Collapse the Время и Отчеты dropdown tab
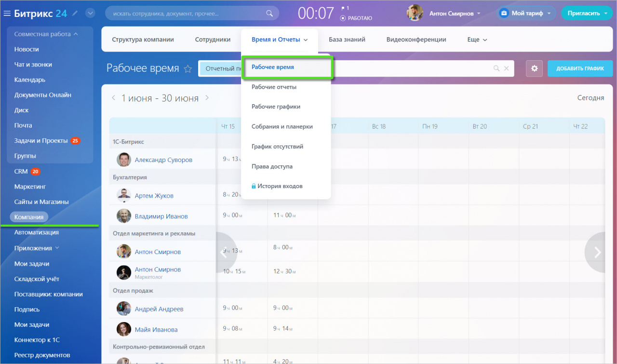The width and height of the screenshot is (617, 364). tap(280, 40)
